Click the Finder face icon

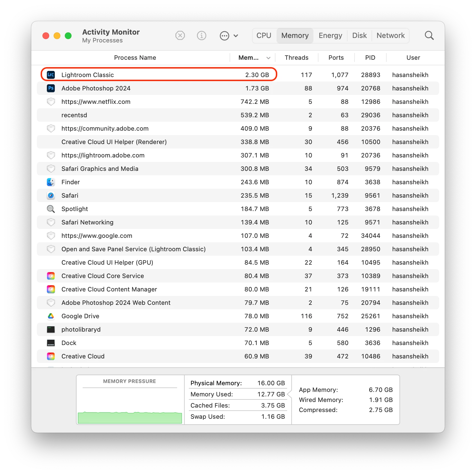(x=51, y=182)
